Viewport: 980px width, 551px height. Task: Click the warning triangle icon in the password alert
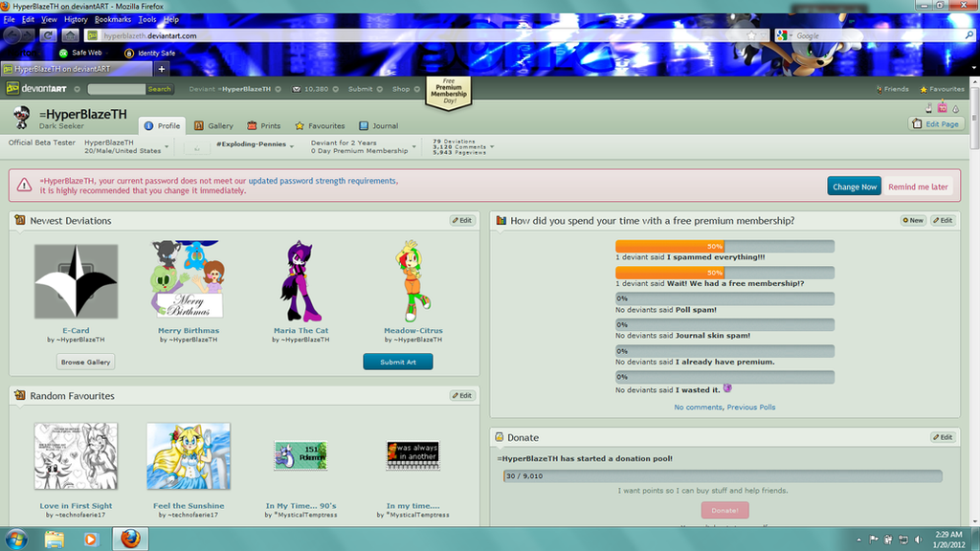[24, 185]
